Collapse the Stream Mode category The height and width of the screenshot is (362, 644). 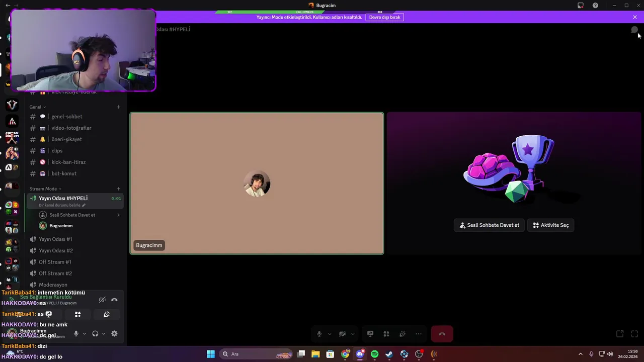(45, 189)
